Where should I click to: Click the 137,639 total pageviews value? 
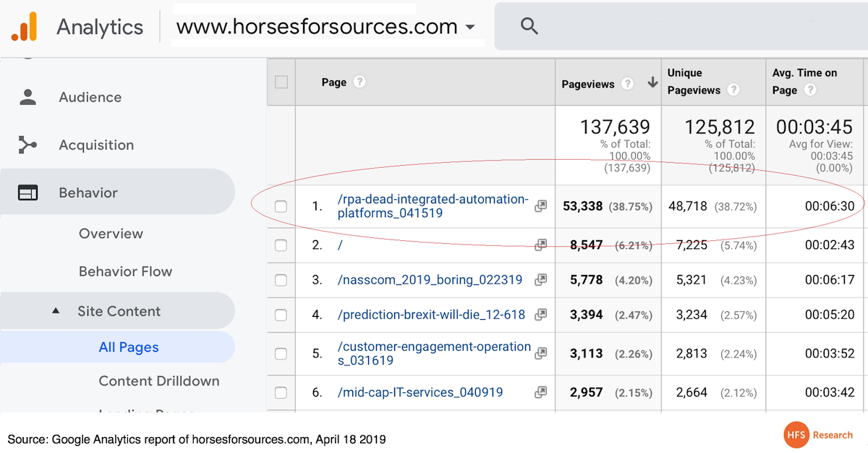[615, 127]
